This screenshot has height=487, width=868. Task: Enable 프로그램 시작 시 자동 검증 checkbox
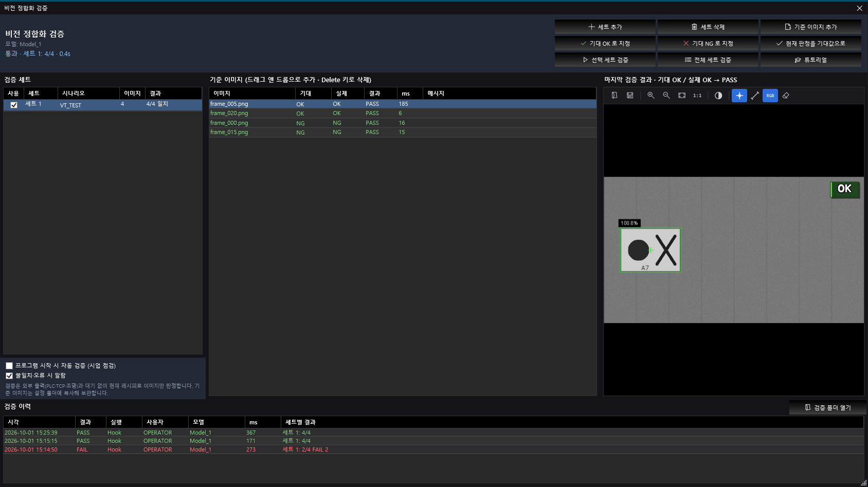point(9,366)
